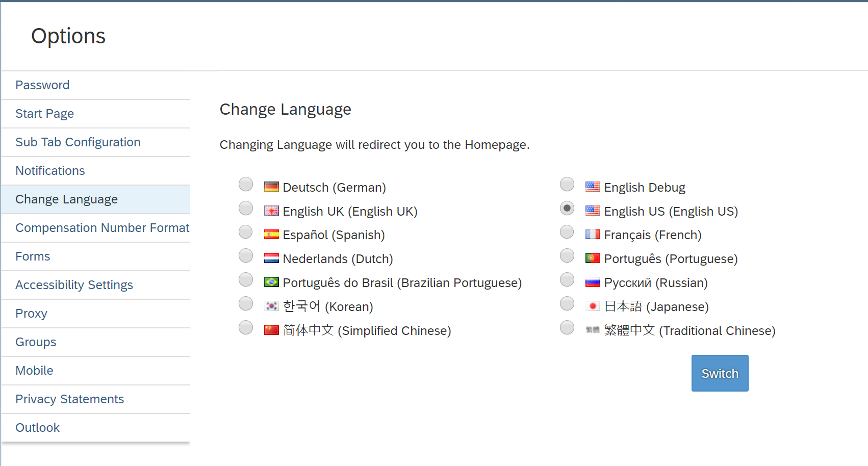Click the 繁體中文 (Traditional Chinese) label
Screen dimensions: 868x466
690,330
